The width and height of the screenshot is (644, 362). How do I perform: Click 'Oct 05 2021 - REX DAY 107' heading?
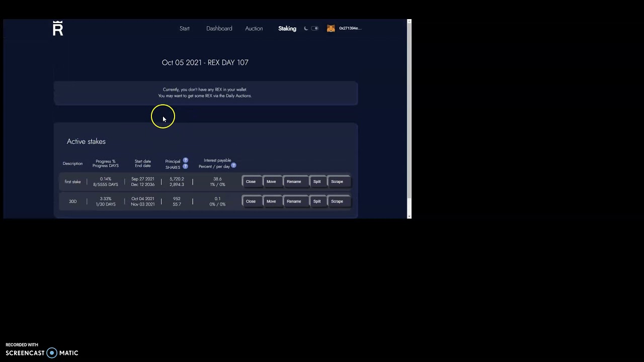(x=205, y=62)
